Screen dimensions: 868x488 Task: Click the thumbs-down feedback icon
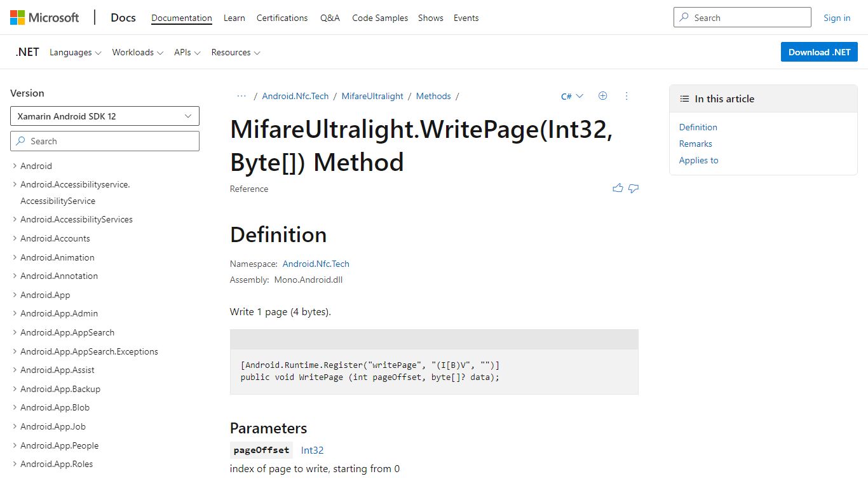click(634, 188)
